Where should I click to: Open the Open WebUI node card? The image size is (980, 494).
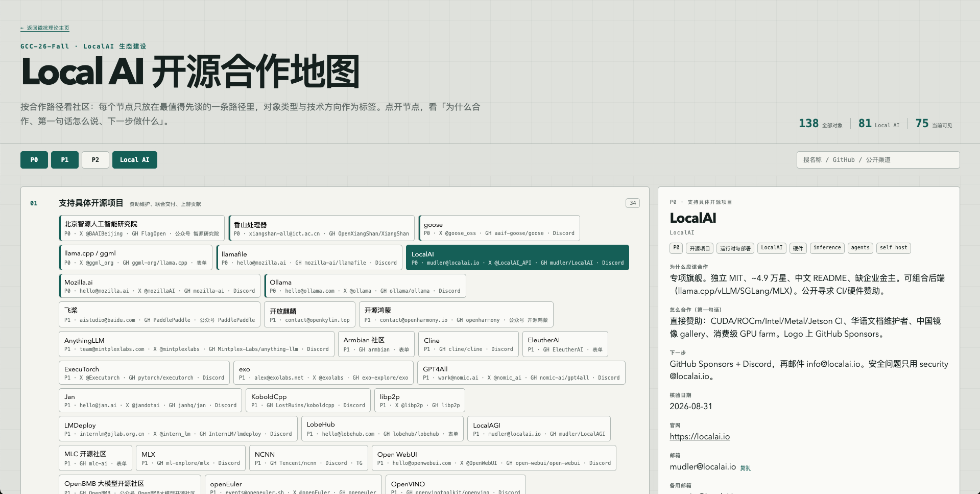coord(494,458)
